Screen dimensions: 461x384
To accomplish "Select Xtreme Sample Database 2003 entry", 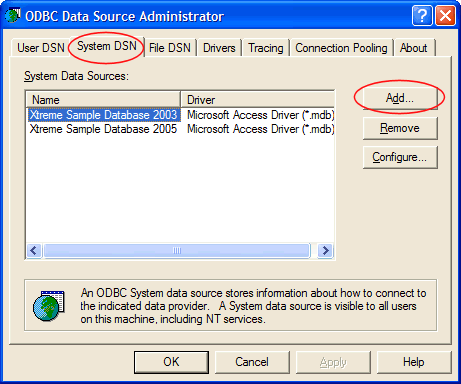I will pyautogui.click(x=180, y=115).
